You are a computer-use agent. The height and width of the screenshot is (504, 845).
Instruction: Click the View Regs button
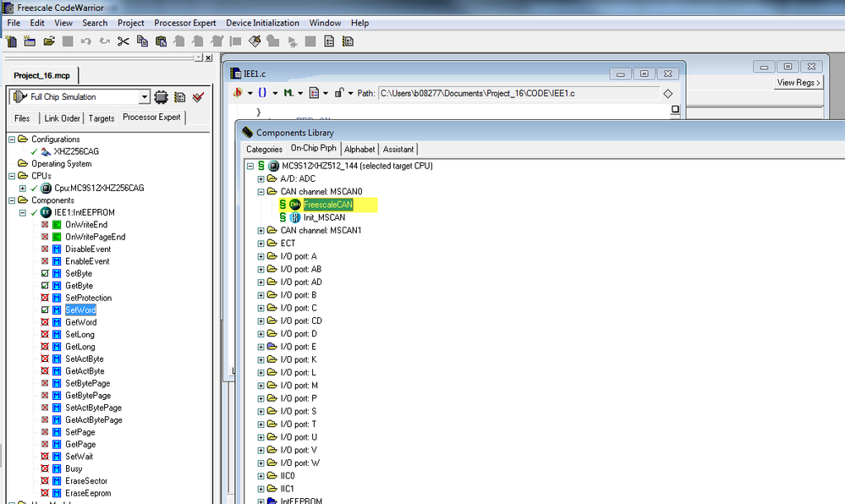click(x=798, y=83)
